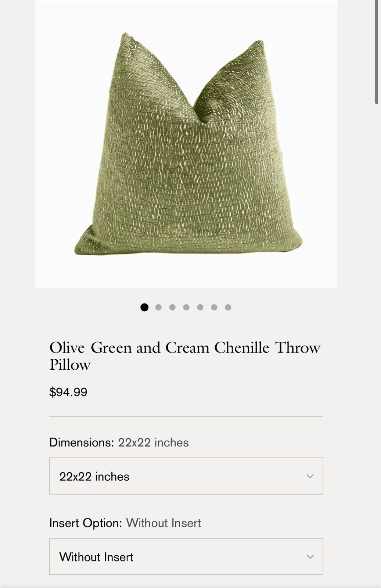Open the Without Insert option dropdown
This screenshot has height=588, width=381.
[x=186, y=556]
